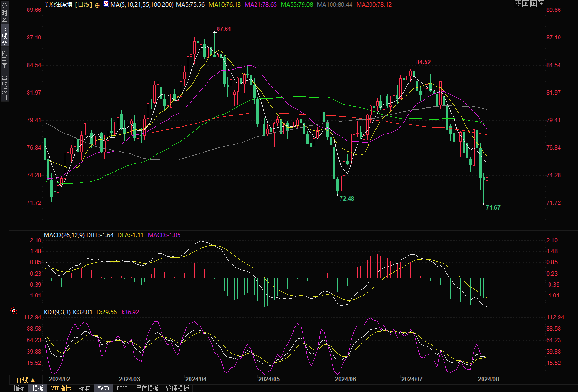Switch to 分时图 sidebar tab

pos(4,13)
